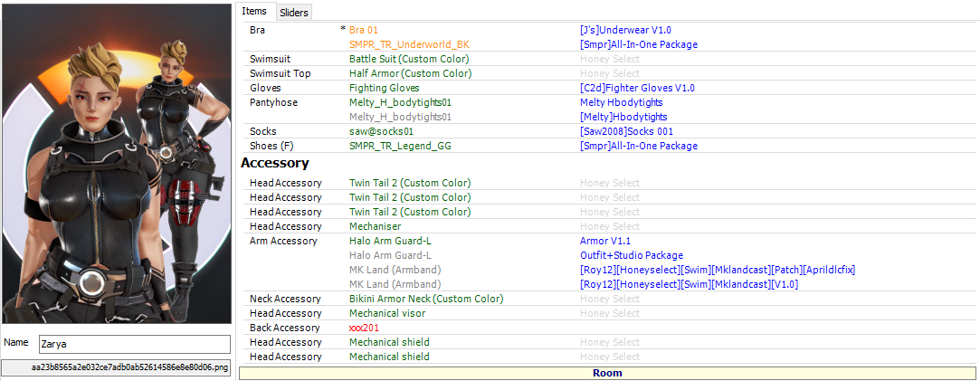Select the Mechanical visor item
Image resolution: width=980 pixels, height=381 pixels.
tap(386, 313)
